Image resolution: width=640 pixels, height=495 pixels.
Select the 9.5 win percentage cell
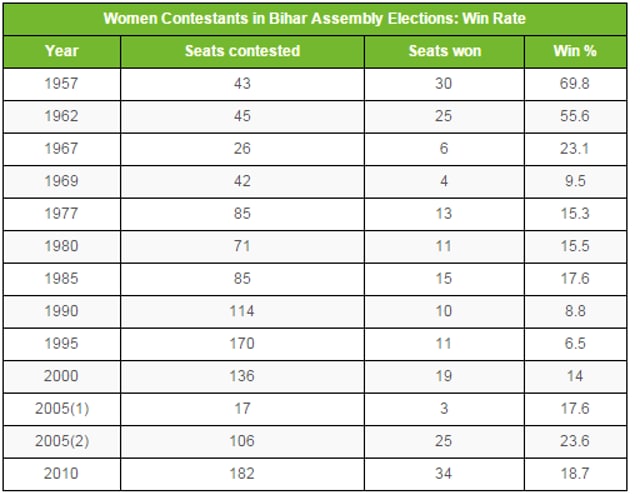(x=575, y=181)
